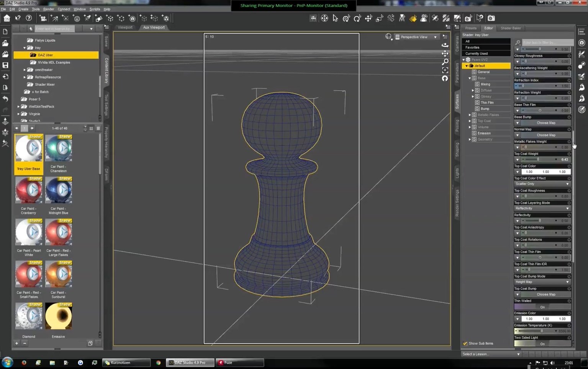Select the ActivePose bone tool

391,18
